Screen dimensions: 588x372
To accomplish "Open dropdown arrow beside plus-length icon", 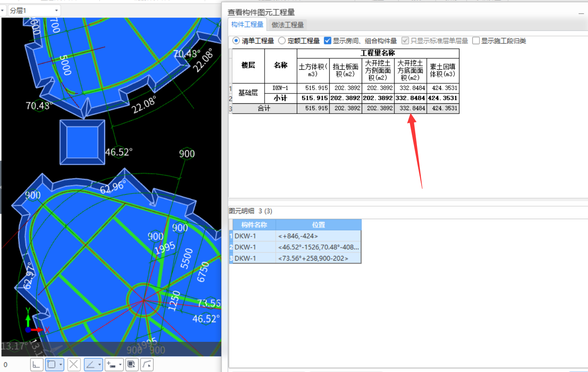I will (x=120, y=364).
